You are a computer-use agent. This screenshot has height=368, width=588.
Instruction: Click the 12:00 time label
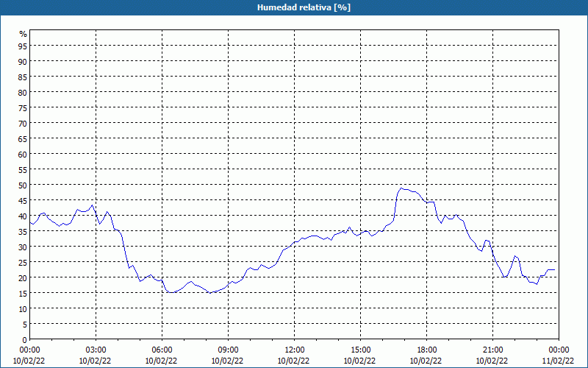[x=295, y=350]
